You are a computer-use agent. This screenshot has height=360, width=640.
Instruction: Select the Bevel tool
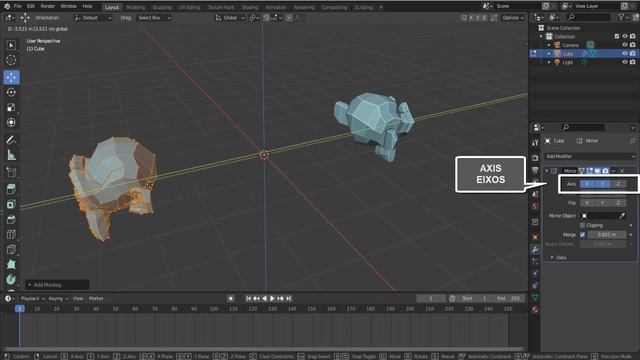point(11,219)
